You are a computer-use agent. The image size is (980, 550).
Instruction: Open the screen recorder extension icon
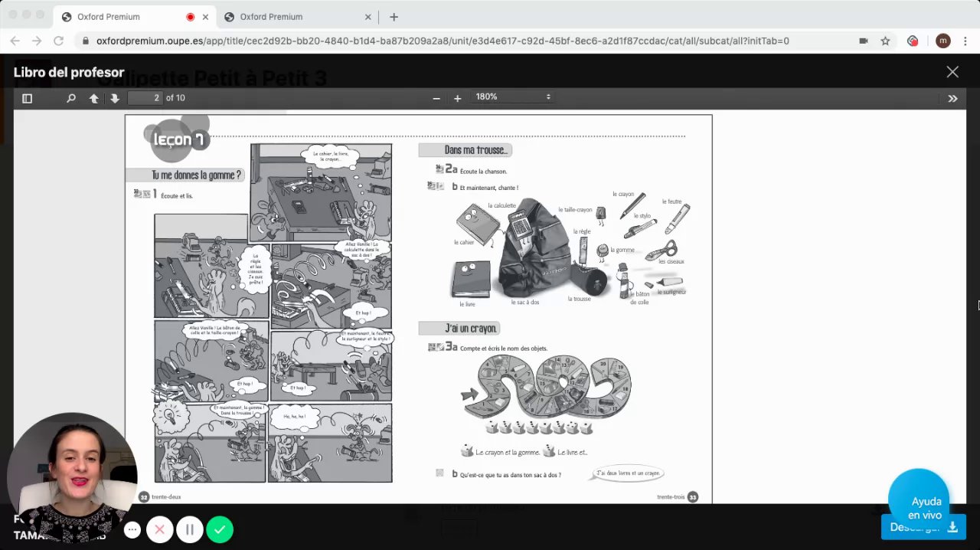pyautogui.click(x=913, y=41)
